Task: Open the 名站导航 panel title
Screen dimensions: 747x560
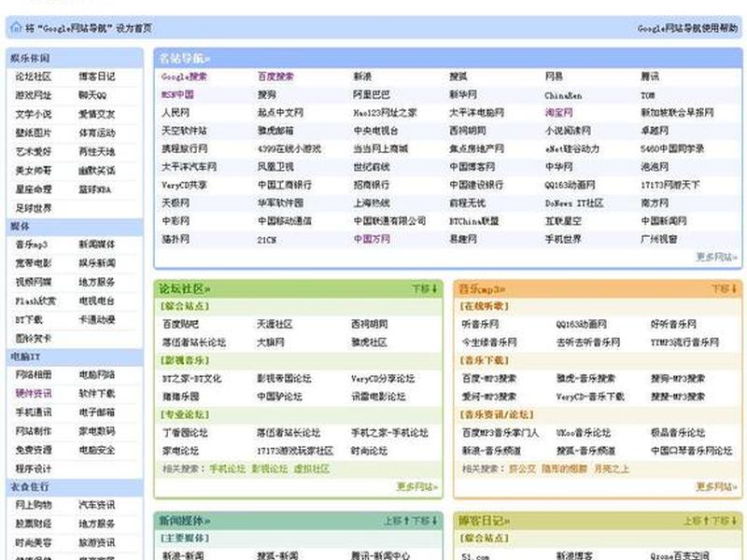Action: pyautogui.click(x=184, y=59)
